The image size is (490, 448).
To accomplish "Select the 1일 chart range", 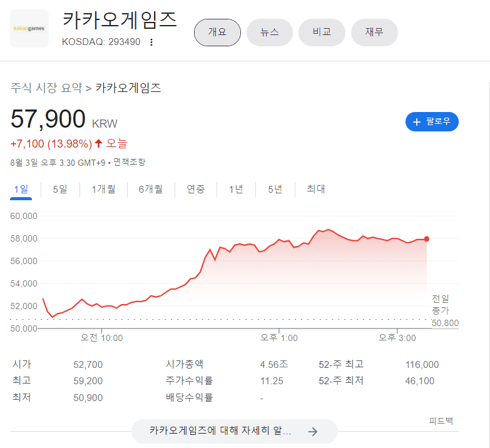I will pyautogui.click(x=21, y=190).
